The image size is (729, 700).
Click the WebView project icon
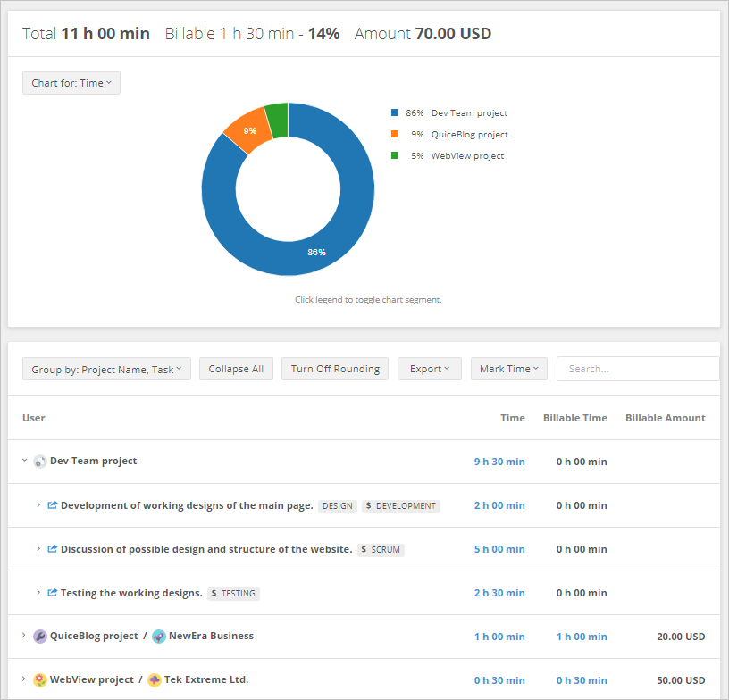(40, 680)
